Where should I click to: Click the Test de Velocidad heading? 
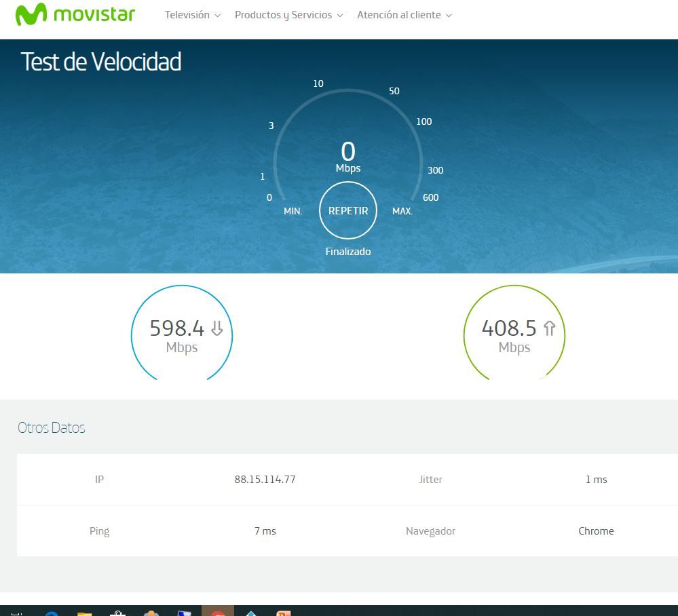tap(101, 62)
